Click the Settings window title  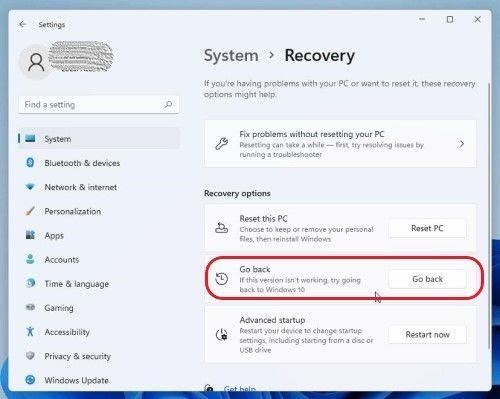[52, 25]
